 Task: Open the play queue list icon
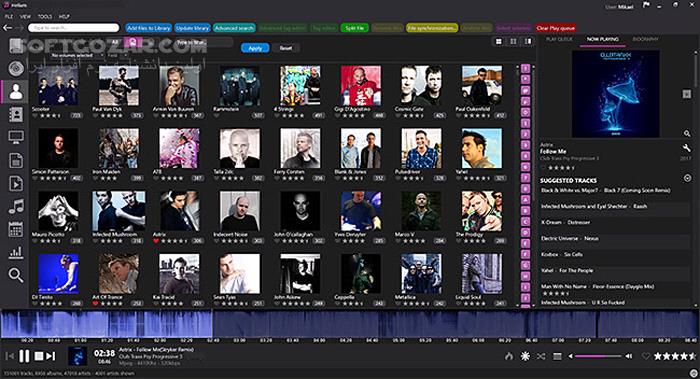click(557, 356)
